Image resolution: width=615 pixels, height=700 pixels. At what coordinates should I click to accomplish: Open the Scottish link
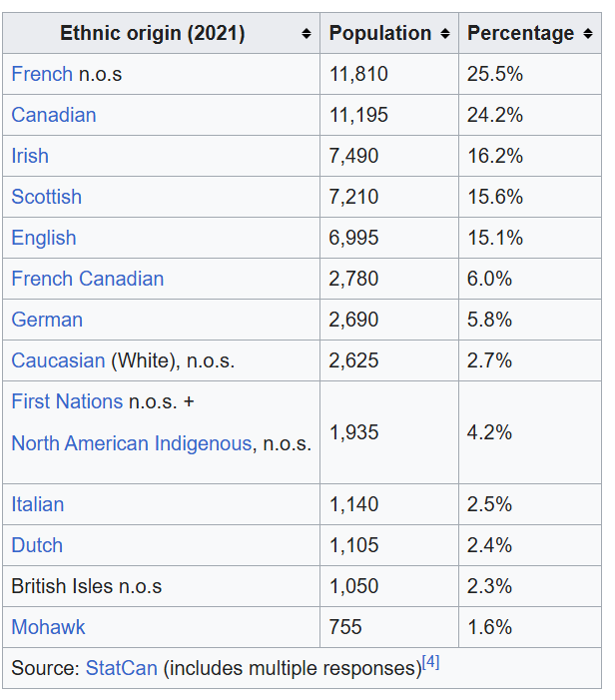point(46,197)
